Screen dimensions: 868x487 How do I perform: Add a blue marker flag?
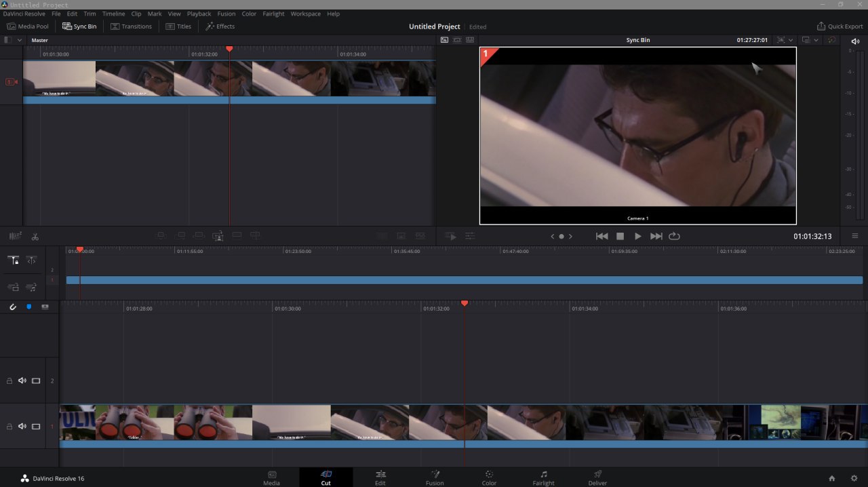tap(28, 307)
